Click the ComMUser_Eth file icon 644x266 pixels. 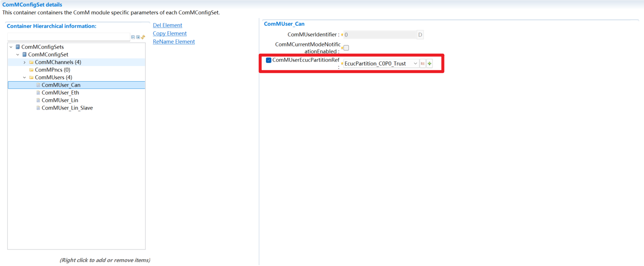click(x=38, y=93)
